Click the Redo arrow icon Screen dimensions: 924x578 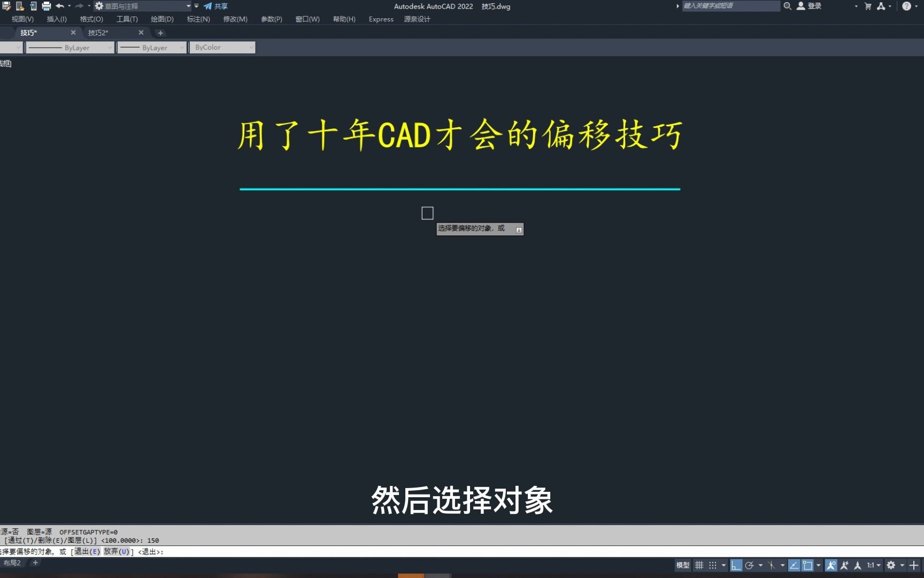point(79,6)
